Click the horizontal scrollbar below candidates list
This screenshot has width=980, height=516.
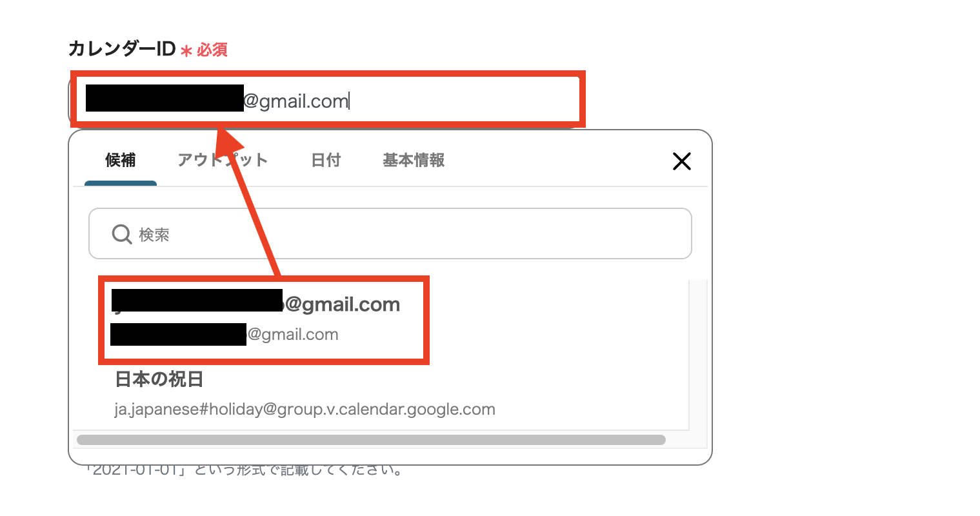[371, 440]
